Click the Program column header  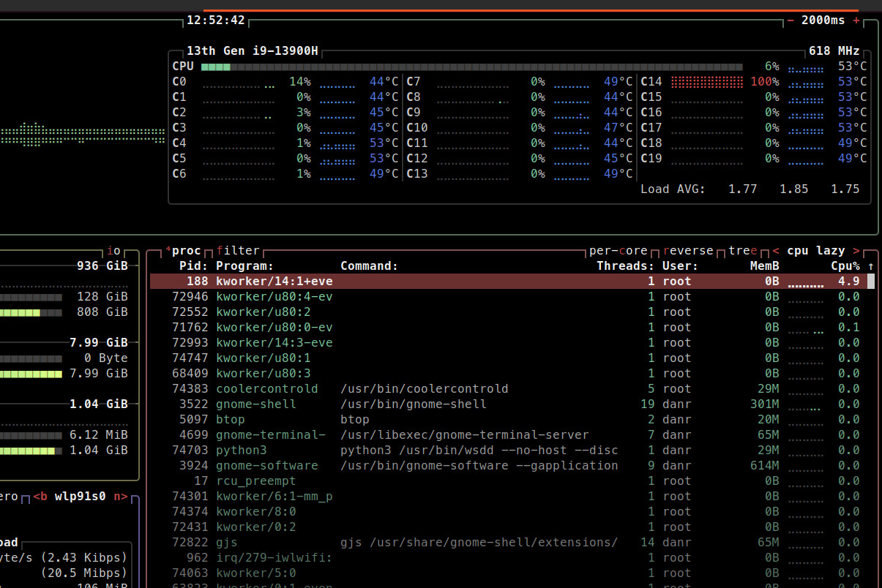pyautogui.click(x=244, y=265)
